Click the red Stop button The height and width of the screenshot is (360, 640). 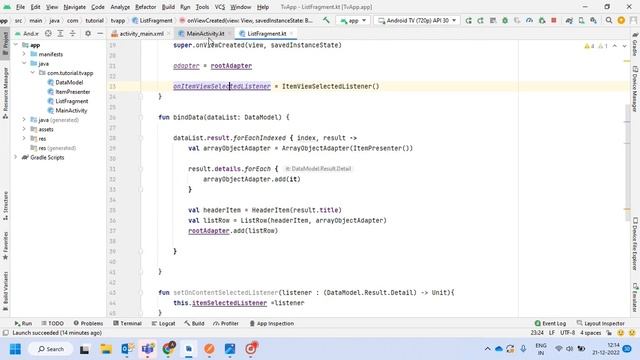[x=554, y=20]
